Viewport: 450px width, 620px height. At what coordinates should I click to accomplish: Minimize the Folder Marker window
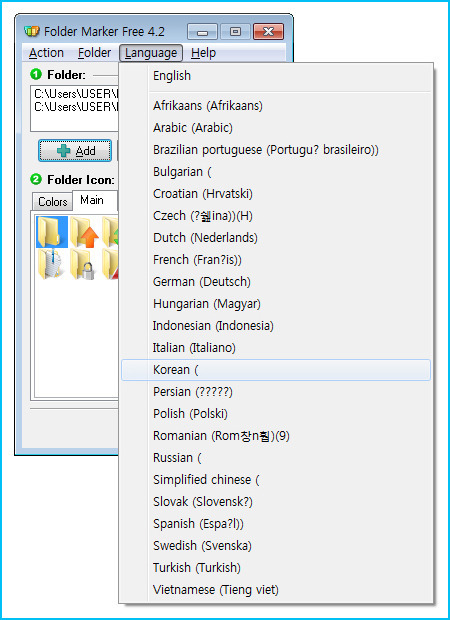pyautogui.click(x=202, y=32)
